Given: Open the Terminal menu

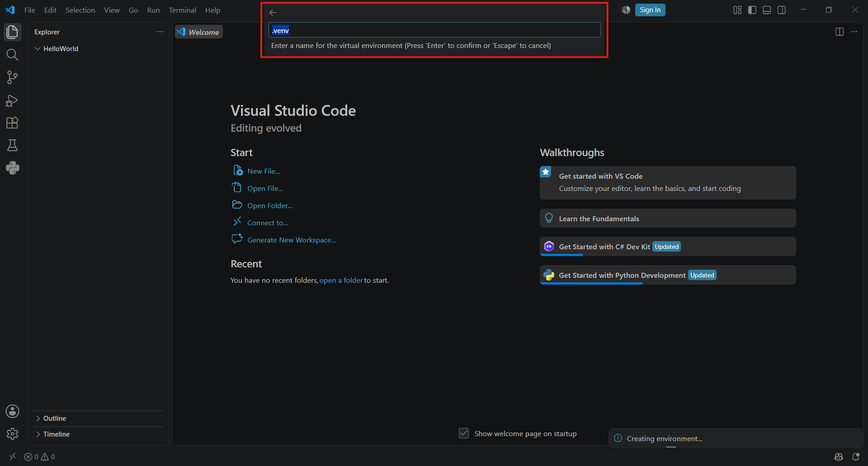Looking at the screenshot, I should (x=183, y=10).
